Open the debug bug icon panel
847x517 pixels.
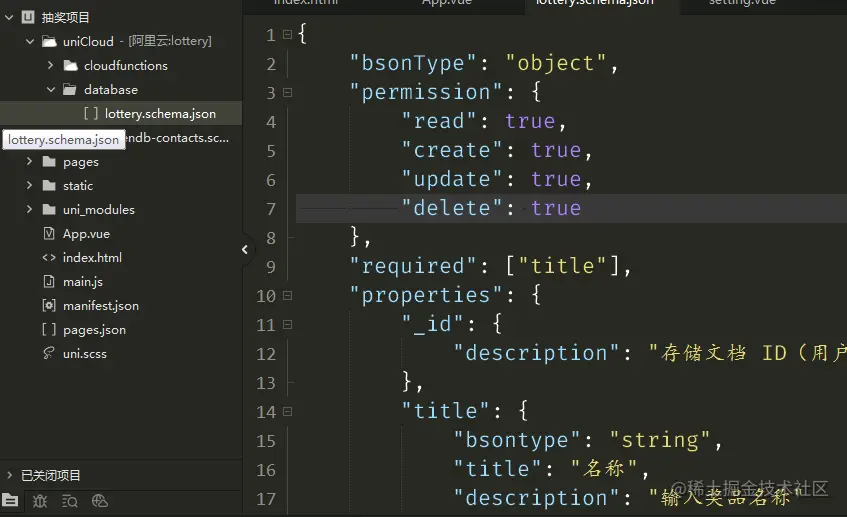(40, 501)
